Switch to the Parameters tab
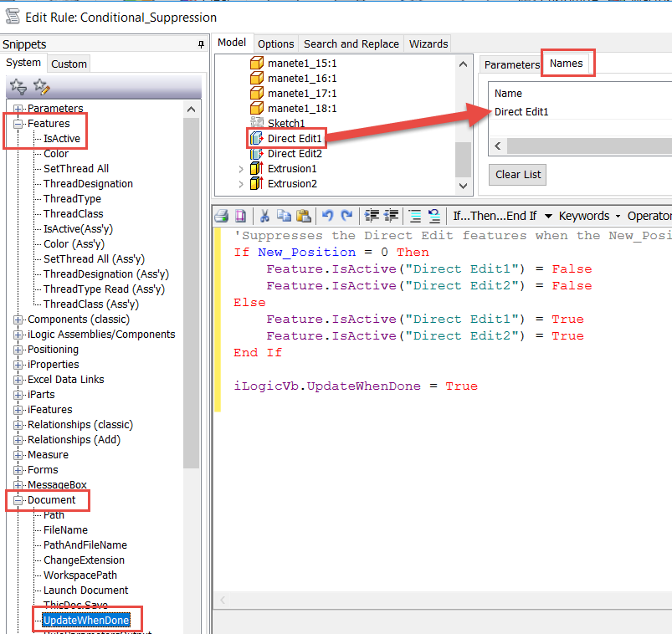Viewport: 672px width, 634px height. [511, 64]
